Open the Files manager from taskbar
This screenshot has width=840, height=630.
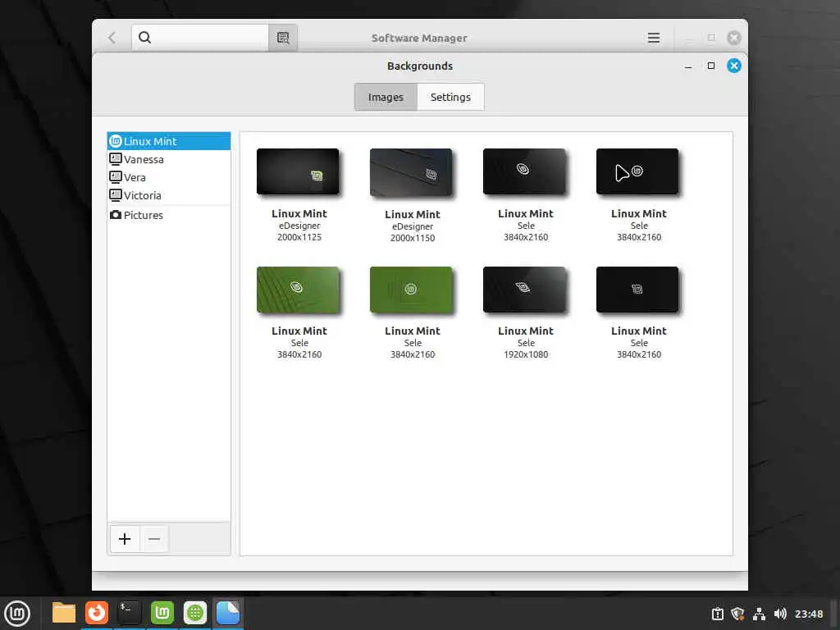64,613
